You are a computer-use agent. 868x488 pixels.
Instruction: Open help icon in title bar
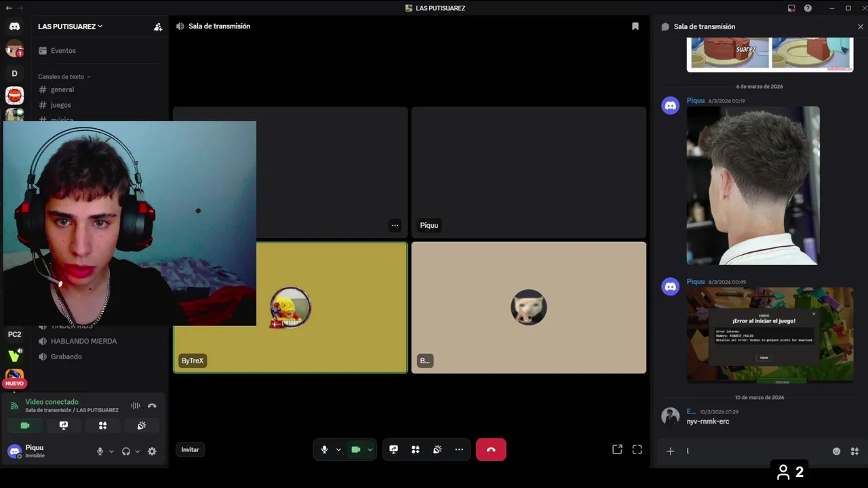808,8
